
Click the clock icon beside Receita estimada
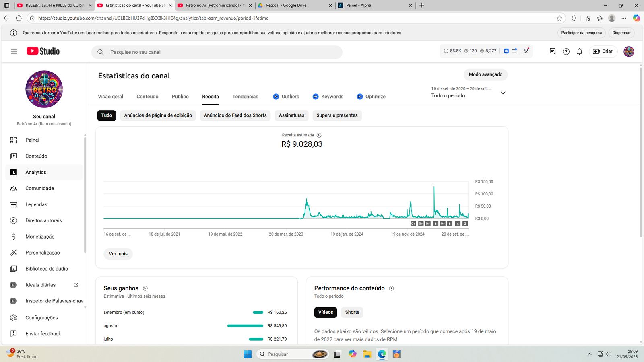(x=319, y=135)
